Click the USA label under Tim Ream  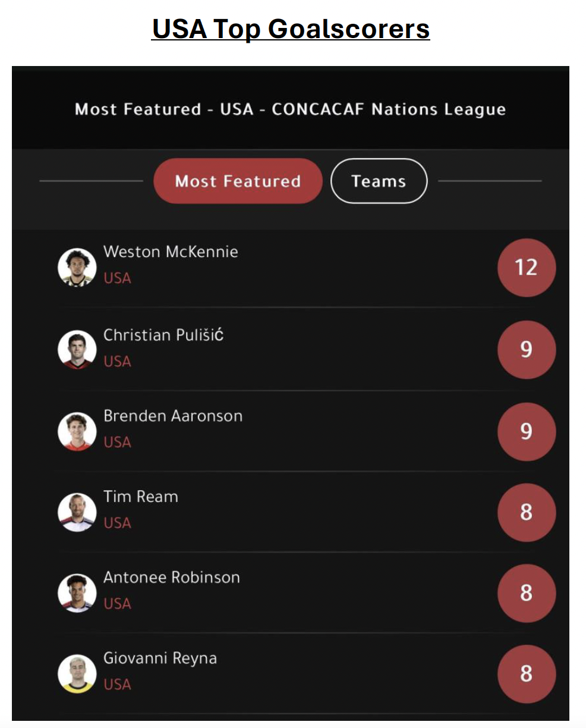tap(117, 523)
